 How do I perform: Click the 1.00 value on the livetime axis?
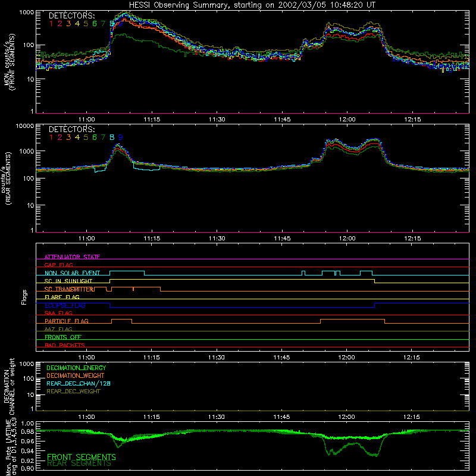(x=27, y=424)
